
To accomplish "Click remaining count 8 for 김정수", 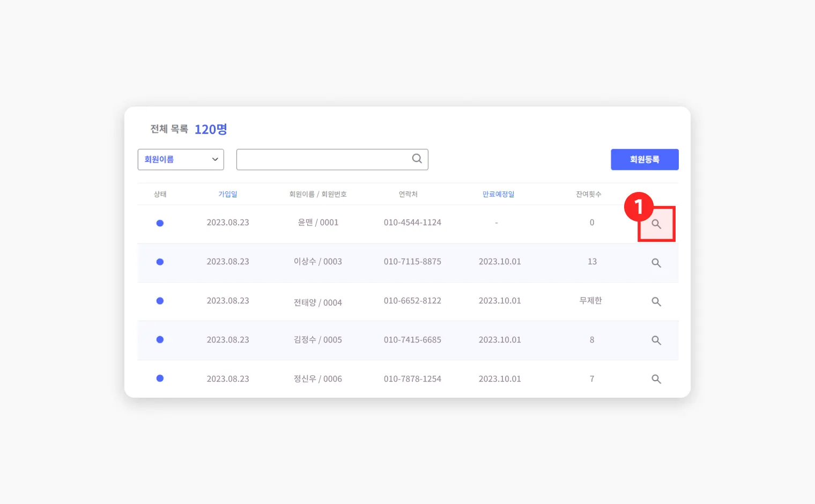I will 592,340.
